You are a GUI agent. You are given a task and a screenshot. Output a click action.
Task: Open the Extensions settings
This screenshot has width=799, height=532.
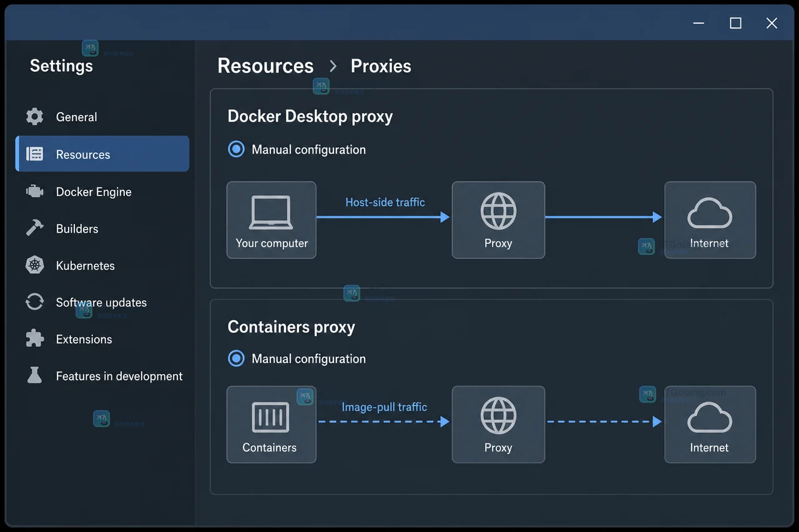pos(102,339)
